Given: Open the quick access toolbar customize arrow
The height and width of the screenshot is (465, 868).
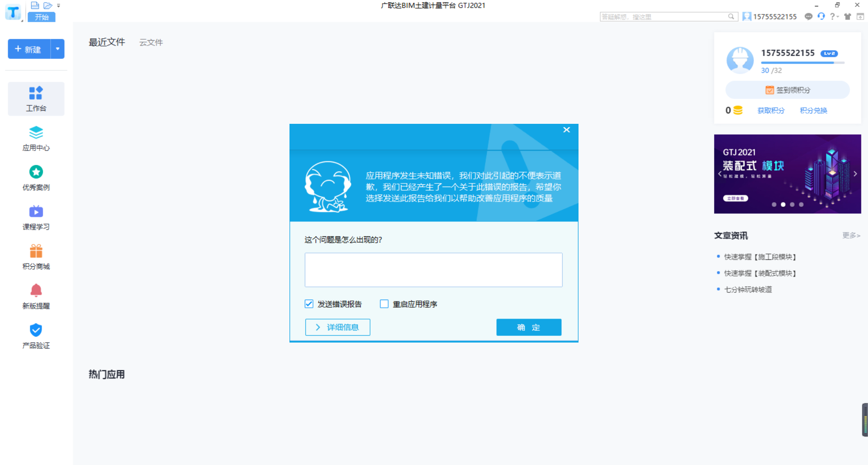Looking at the screenshot, I should [x=59, y=6].
